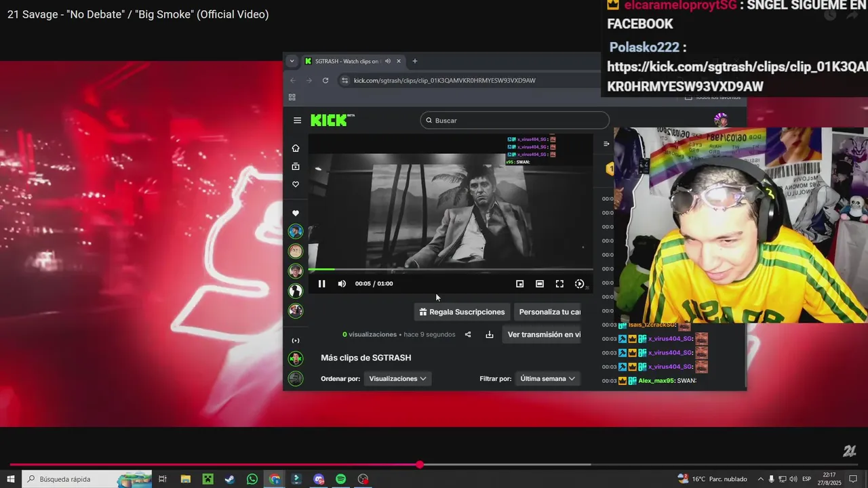The width and height of the screenshot is (868, 488).
Task: Open the weather widget 16°C
Action: [x=712, y=479]
